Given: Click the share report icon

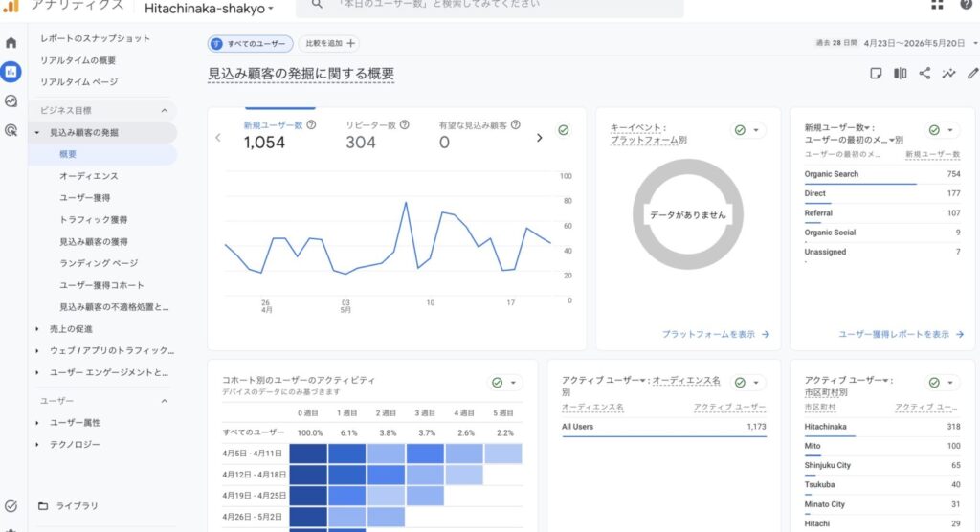Looking at the screenshot, I should [x=924, y=73].
